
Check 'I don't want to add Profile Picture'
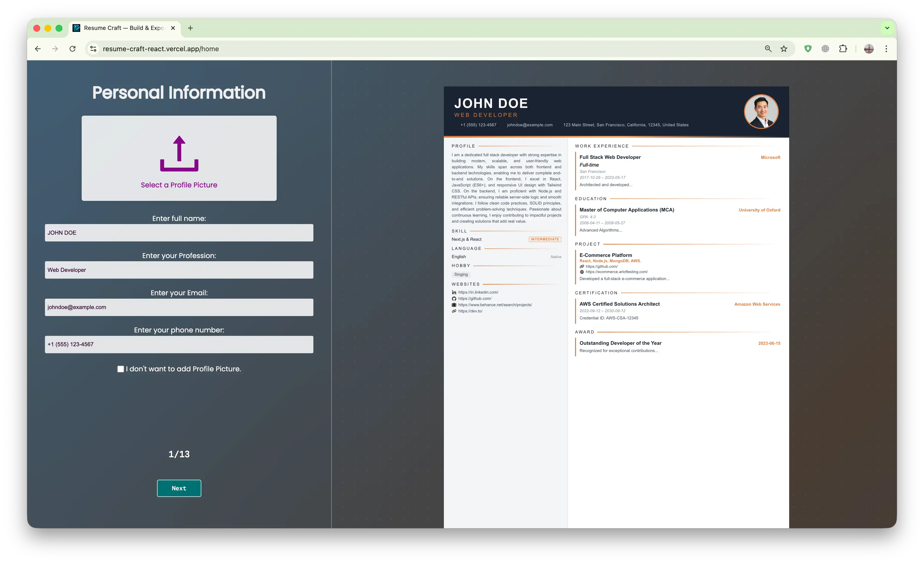pyautogui.click(x=120, y=369)
